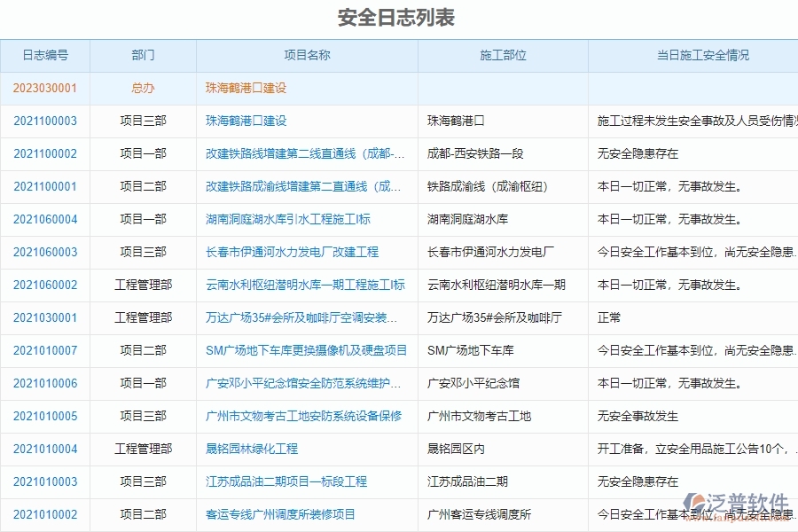Click the 部门 column header
The height and width of the screenshot is (532, 798).
(143, 55)
